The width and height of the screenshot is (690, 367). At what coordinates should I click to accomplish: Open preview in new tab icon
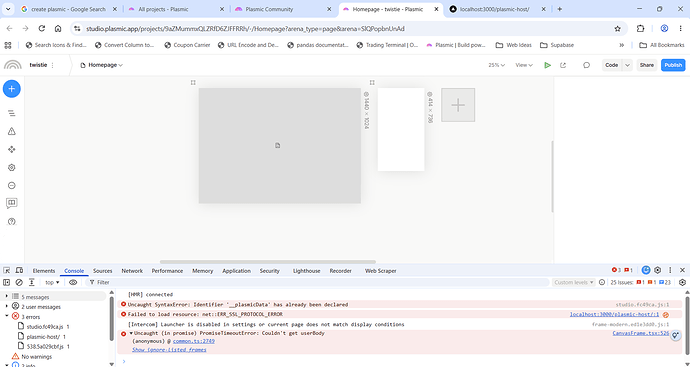coord(563,65)
